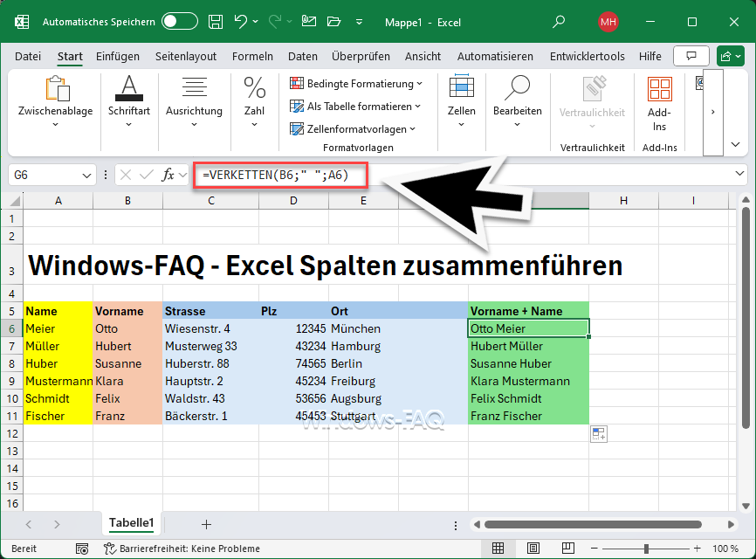Viewport: 756px width, 559px height.
Task: Click the cancel X in formula bar
Action: coord(126,175)
